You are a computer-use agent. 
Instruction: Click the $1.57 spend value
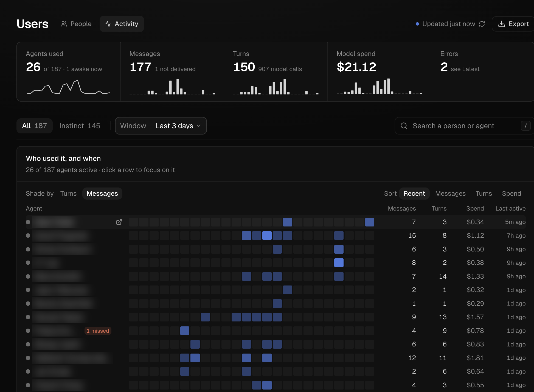(x=475, y=317)
